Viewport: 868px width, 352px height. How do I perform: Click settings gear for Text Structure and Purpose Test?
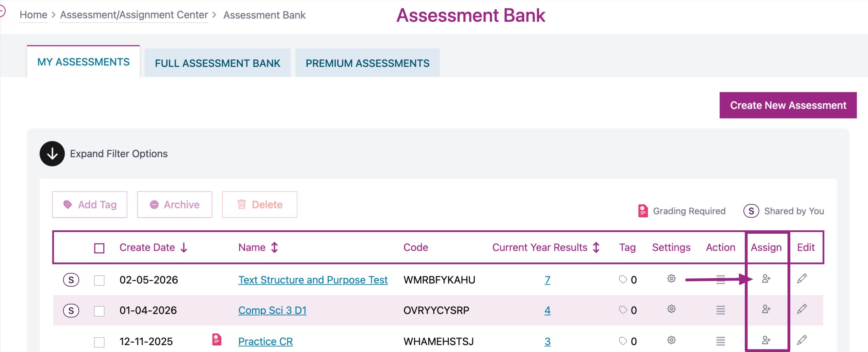point(671,279)
